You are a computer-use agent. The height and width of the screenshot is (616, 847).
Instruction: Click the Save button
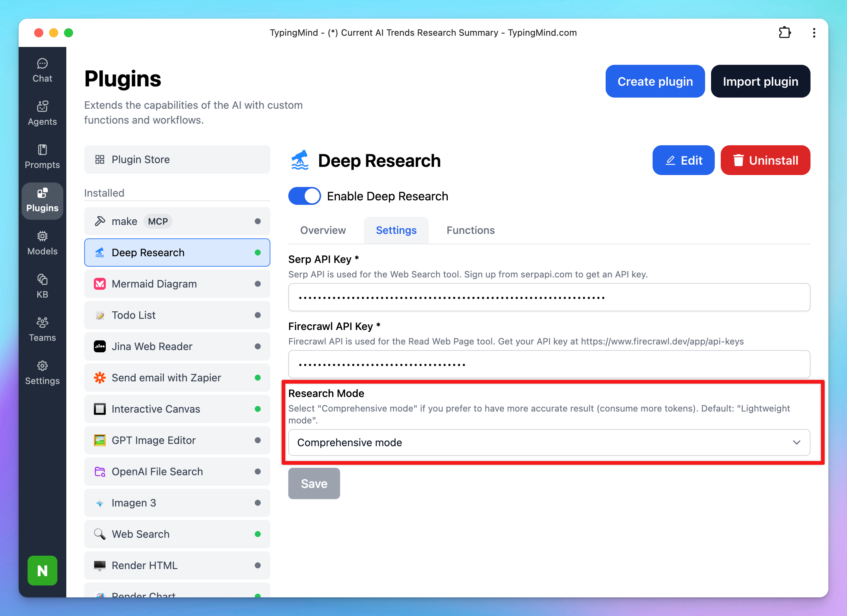point(314,484)
